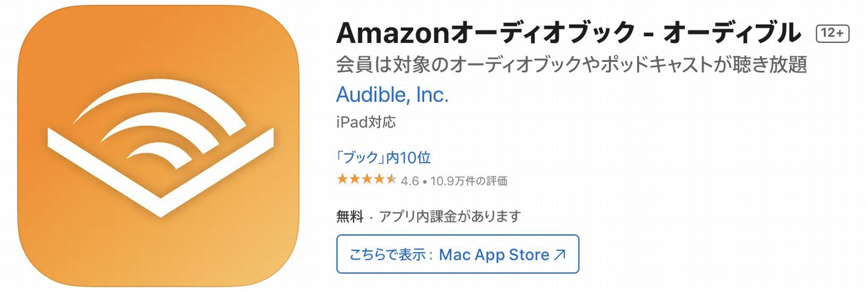Click the 12+ age rating badge
Viewport: 868px width, 292px height.
tap(832, 33)
